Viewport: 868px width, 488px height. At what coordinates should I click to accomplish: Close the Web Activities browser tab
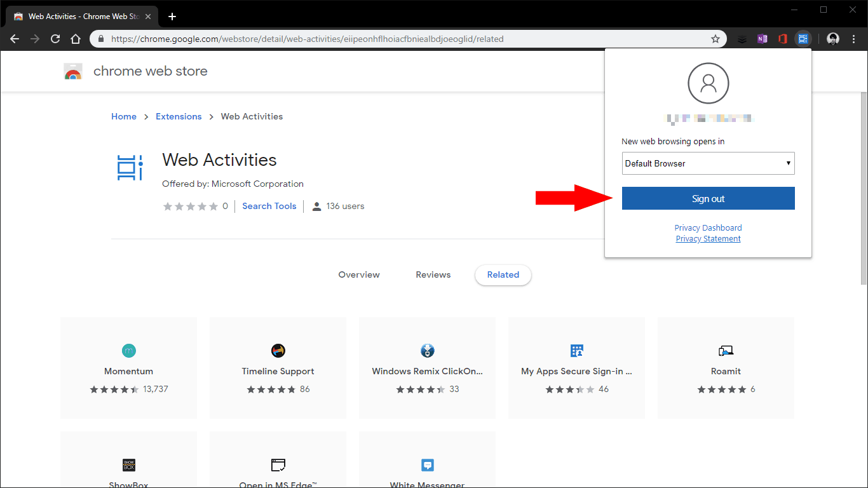(x=148, y=17)
